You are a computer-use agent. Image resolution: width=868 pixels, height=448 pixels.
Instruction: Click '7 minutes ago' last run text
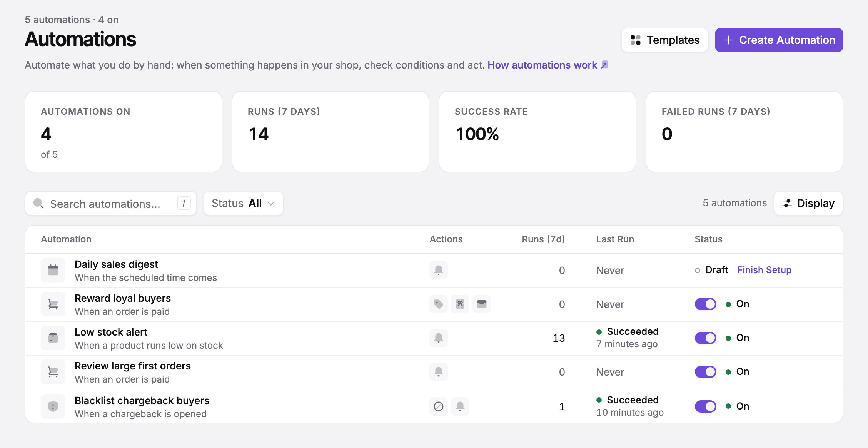[627, 344]
